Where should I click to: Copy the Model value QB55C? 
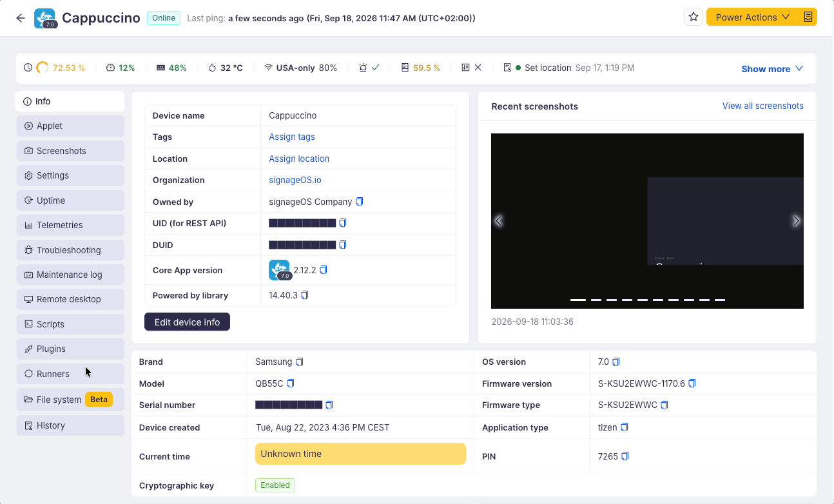click(290, 383)
